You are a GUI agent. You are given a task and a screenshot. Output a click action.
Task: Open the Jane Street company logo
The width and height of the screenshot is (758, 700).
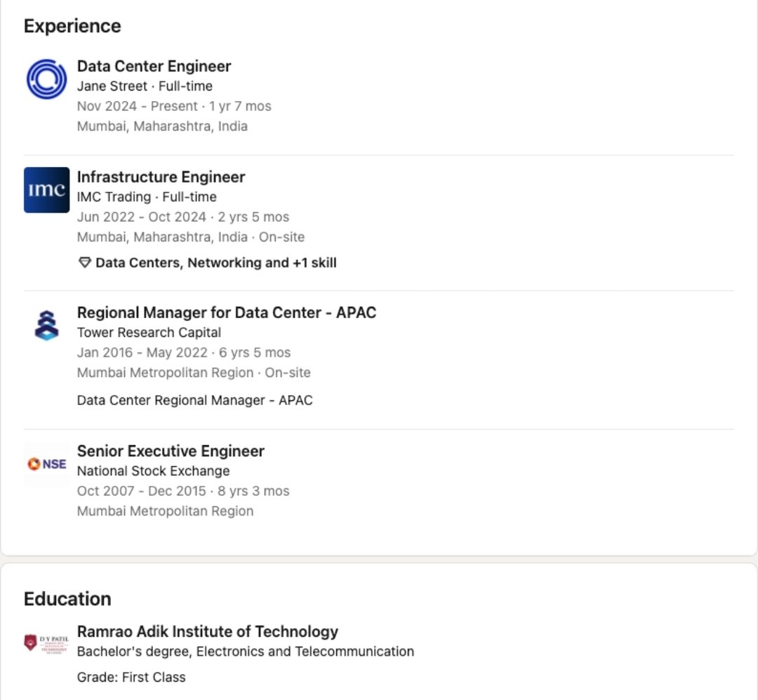tap(46, 79)
